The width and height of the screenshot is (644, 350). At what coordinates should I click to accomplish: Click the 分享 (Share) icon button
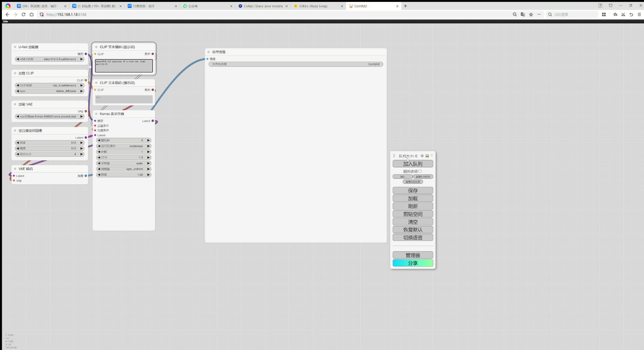tap(412, 262)
